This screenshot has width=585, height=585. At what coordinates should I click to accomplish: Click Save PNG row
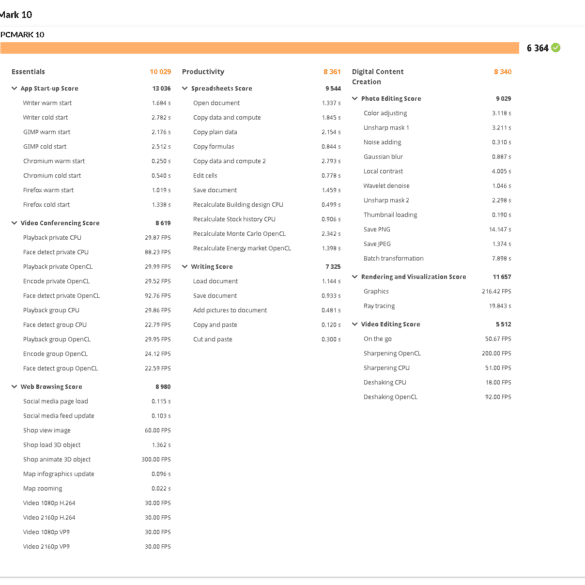pos(437,229)
